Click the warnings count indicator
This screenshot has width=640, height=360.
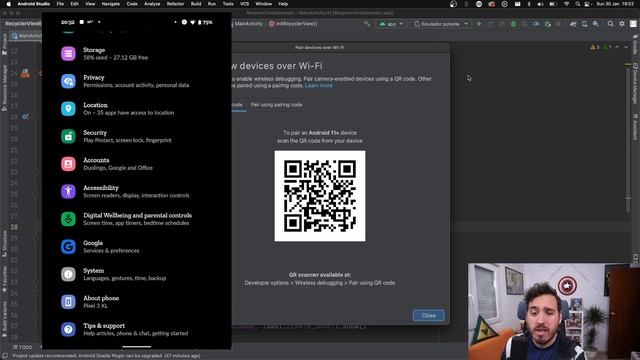595,47
